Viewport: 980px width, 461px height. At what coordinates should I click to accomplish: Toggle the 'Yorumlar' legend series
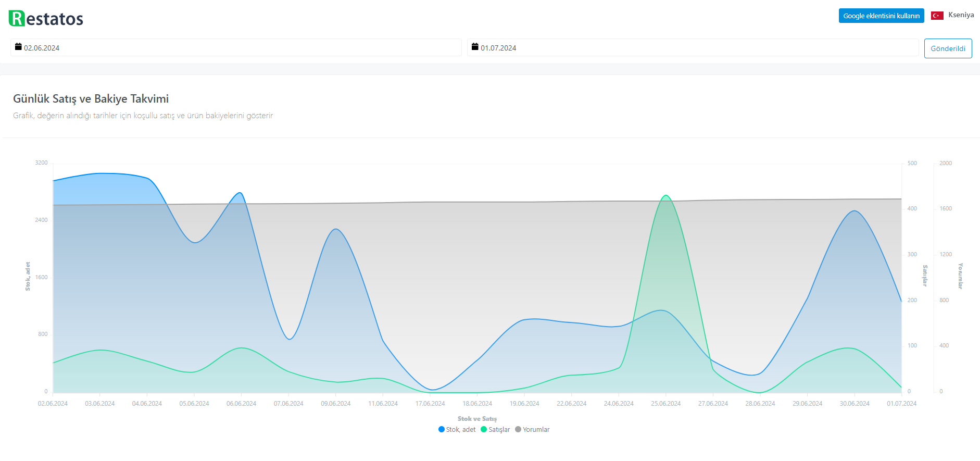point(532,430)
